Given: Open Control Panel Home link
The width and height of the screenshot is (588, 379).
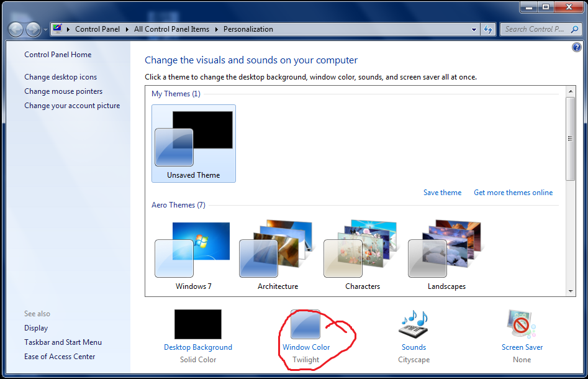Looking at the screenshot, I should (58, 55).
